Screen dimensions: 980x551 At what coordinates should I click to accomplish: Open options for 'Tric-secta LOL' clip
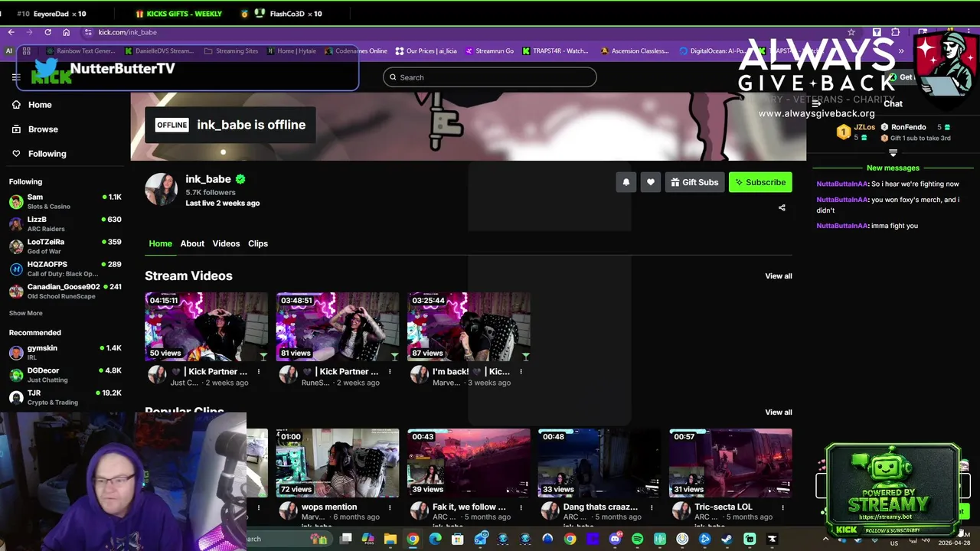tap(782, 507)
